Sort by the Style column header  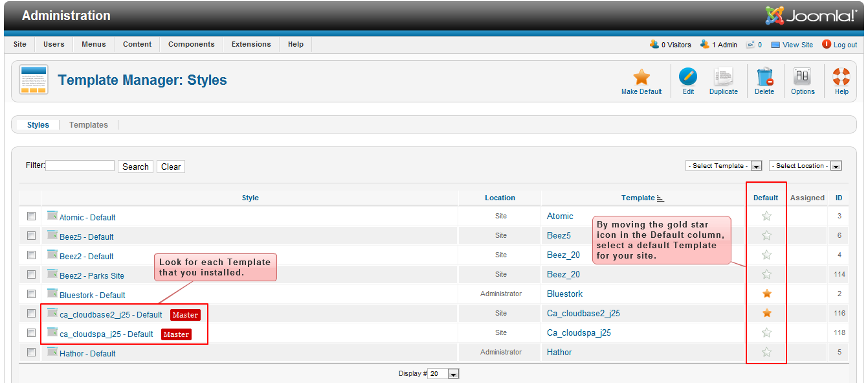(x=250, y=198)
